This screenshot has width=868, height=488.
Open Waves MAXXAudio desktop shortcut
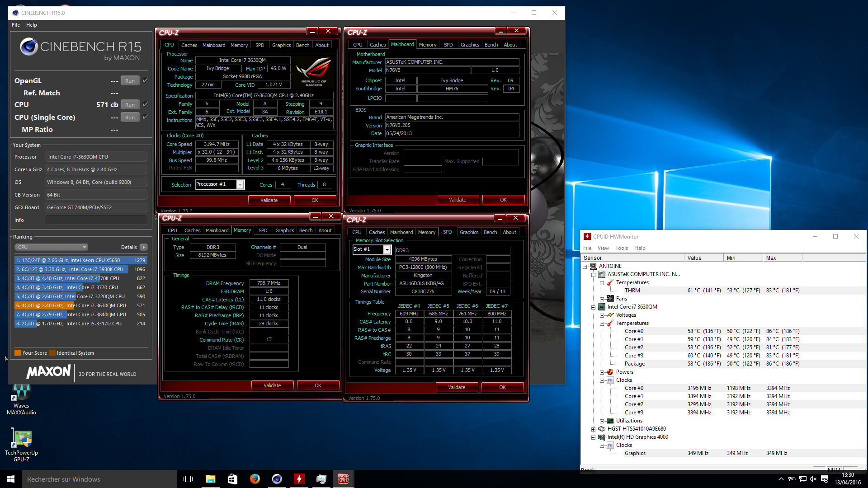21,399
